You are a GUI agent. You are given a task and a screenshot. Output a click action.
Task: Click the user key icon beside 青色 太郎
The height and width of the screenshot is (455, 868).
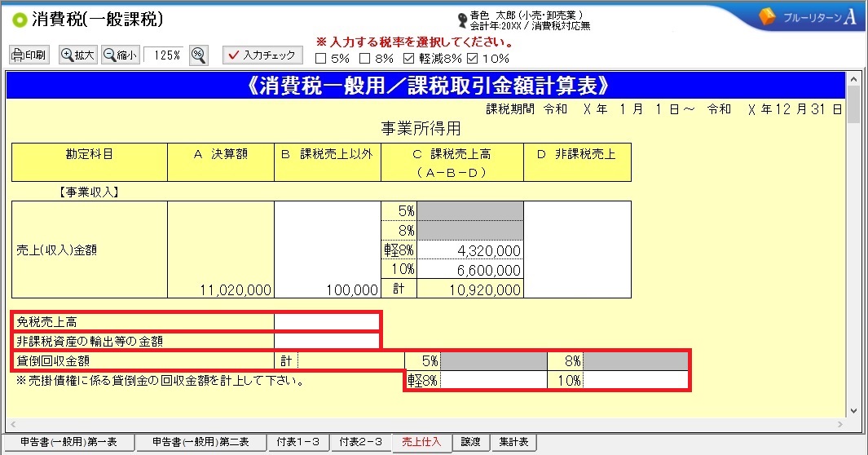coord(462,21)
